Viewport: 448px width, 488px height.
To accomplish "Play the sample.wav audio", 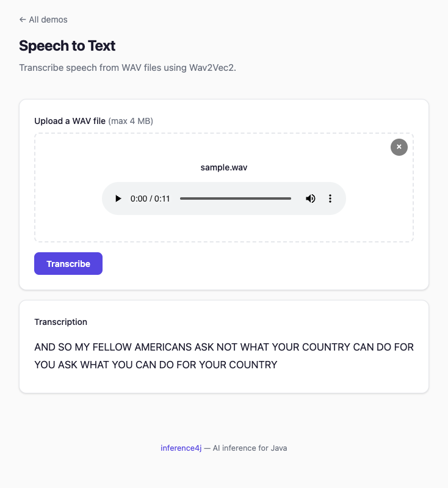I will pos(118,198).
